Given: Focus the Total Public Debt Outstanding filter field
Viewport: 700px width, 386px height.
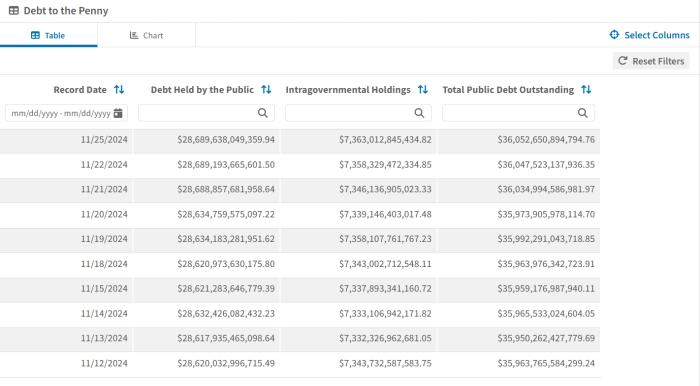Looking at the screenshot, I should tap(518, 113).
